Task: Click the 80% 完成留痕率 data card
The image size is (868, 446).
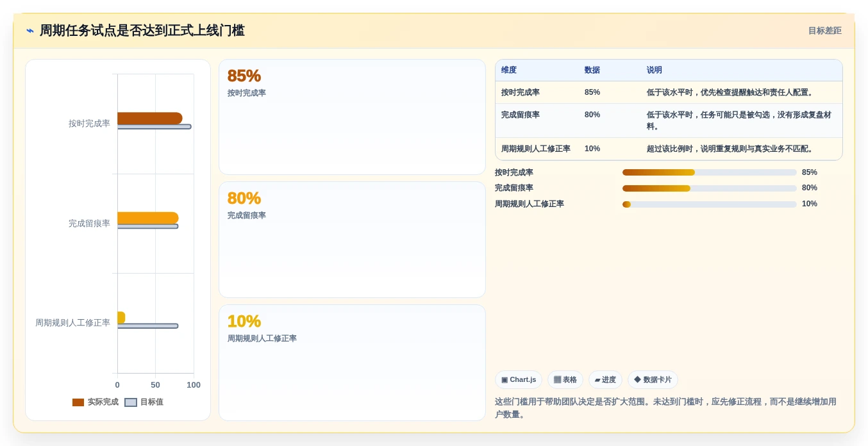Action: pyautogui.click(x=352, y=240)
